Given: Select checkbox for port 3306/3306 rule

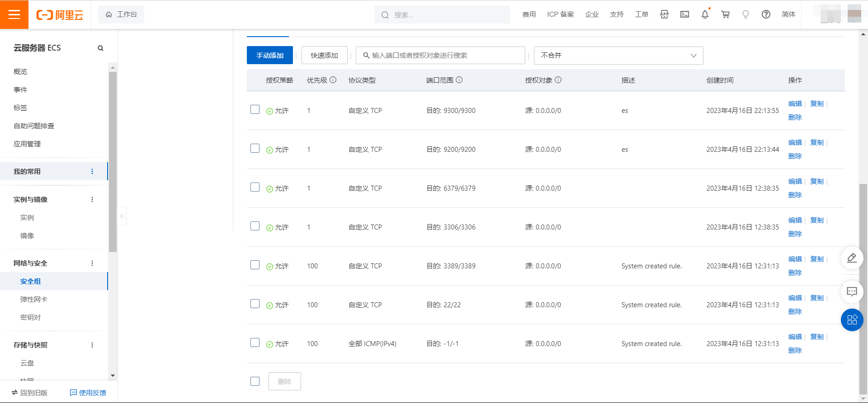Looking at the screenshot, I should point(255,226).
